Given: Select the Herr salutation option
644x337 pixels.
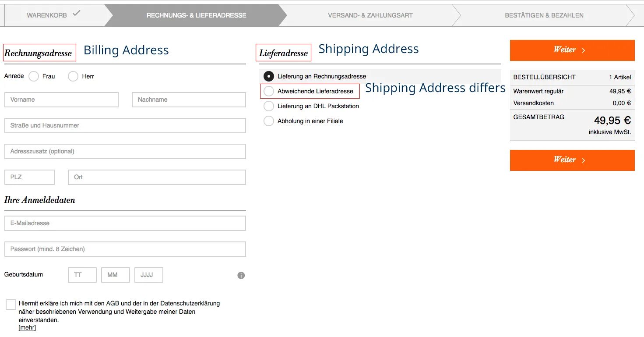Looking at the screenshot, I should pyautogui.click(x=73, y=76).
